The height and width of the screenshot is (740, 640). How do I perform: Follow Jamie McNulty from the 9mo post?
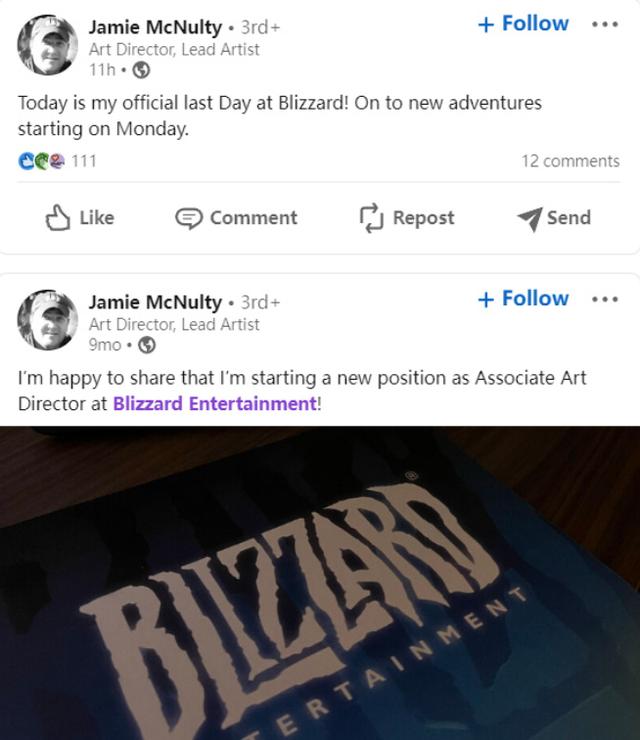tap(523, 299)
